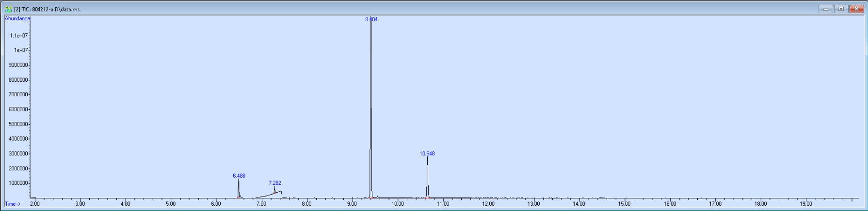This screenshot has height=211, width=868.
Task: Click the 9000000 abundance tick value
Action: [18, 65]
